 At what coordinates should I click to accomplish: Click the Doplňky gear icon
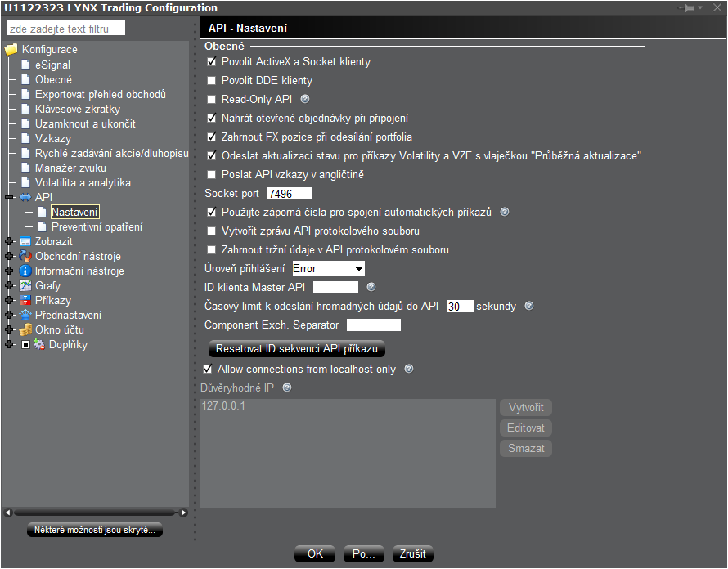pyautogui.click(x=39, y=344)
